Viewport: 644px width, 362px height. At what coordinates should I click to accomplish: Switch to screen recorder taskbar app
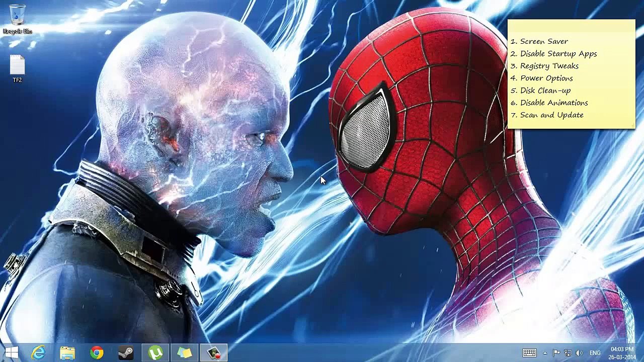(x=214, y=353)
